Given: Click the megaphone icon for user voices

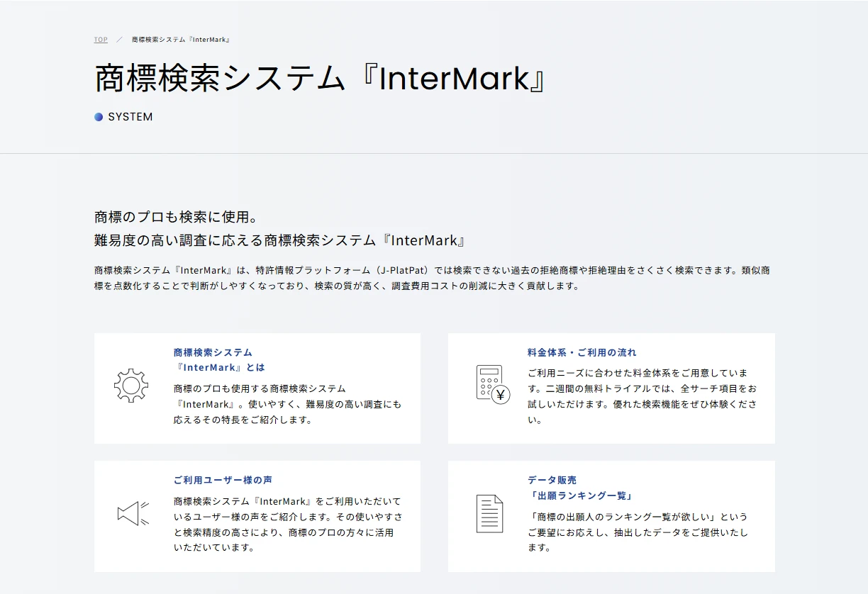Looking at the screenshot, I should (133, 513).
